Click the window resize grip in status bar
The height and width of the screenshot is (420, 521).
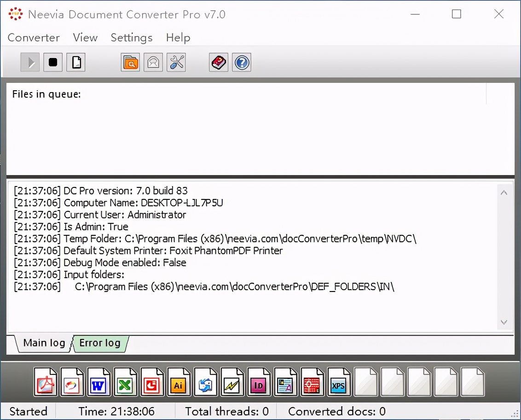(x=515, y=414)
